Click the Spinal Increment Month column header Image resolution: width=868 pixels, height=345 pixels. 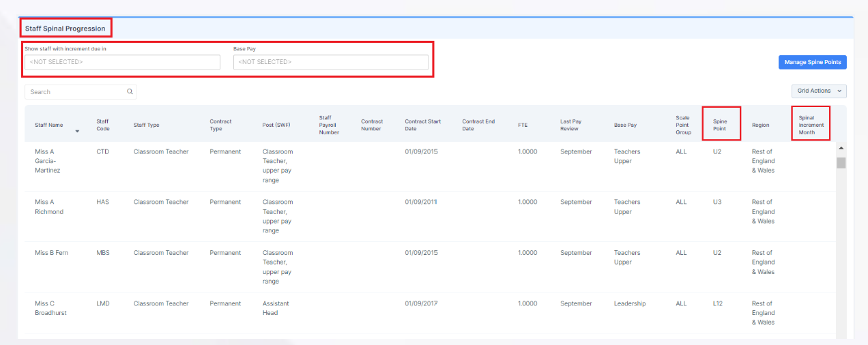pyautogui.click(x=811, y=125)
